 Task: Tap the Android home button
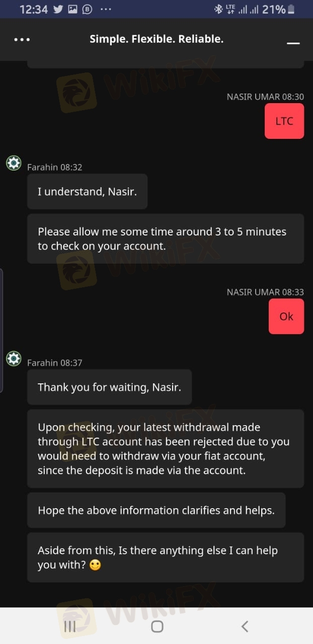(x=157, y=626)
